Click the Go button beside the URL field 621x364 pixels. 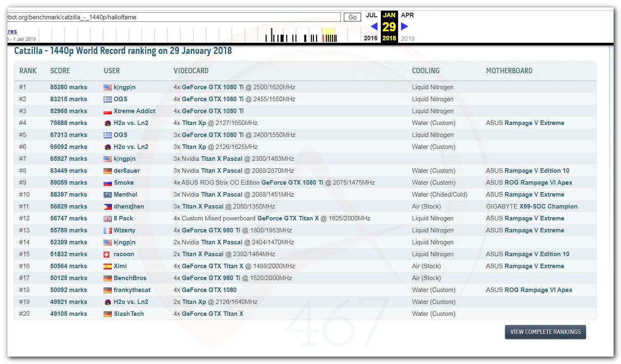point(352,17)
